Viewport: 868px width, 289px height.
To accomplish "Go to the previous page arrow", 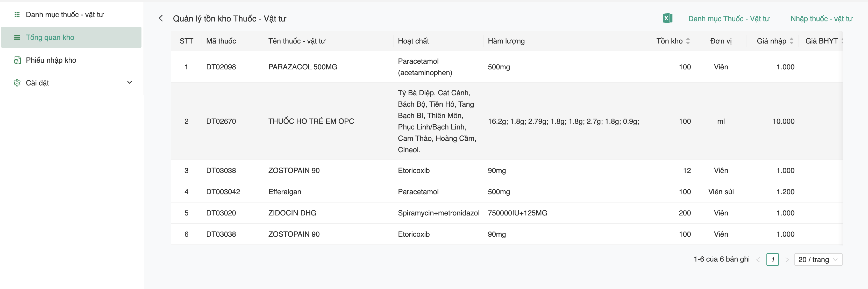I will pyautogui.click(x=758, y=260).
